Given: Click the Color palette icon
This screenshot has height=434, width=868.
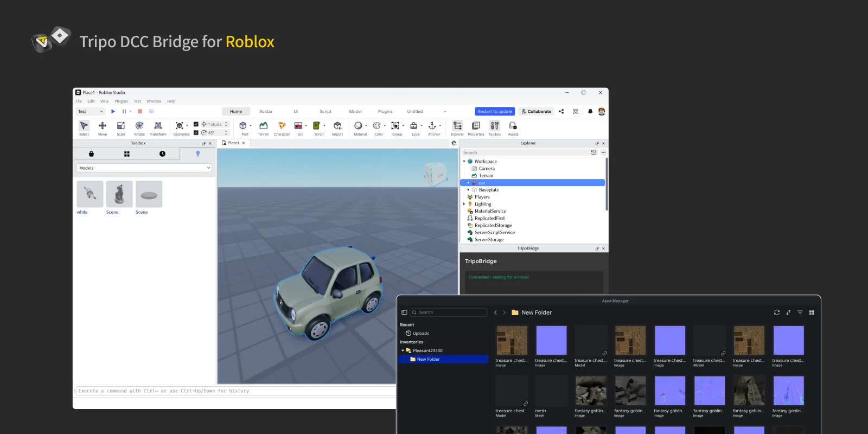Looking at the screenshot, I should tap(376, 126).
